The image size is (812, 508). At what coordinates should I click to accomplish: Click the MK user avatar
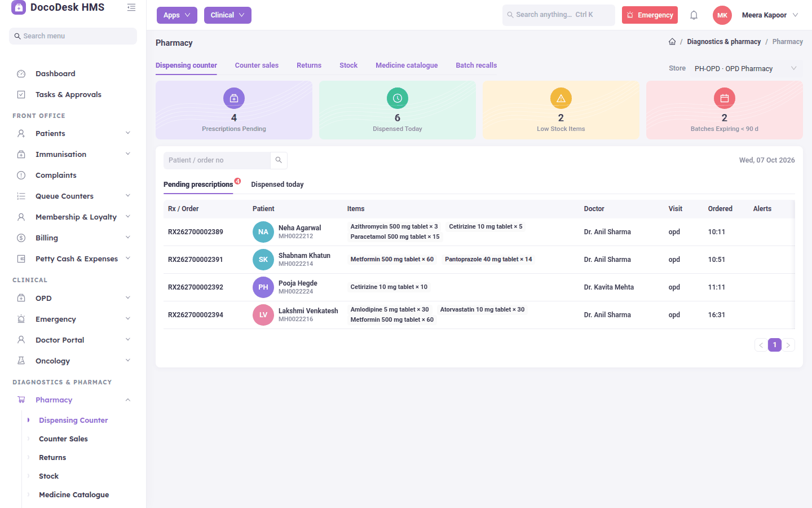click(722, 15)
